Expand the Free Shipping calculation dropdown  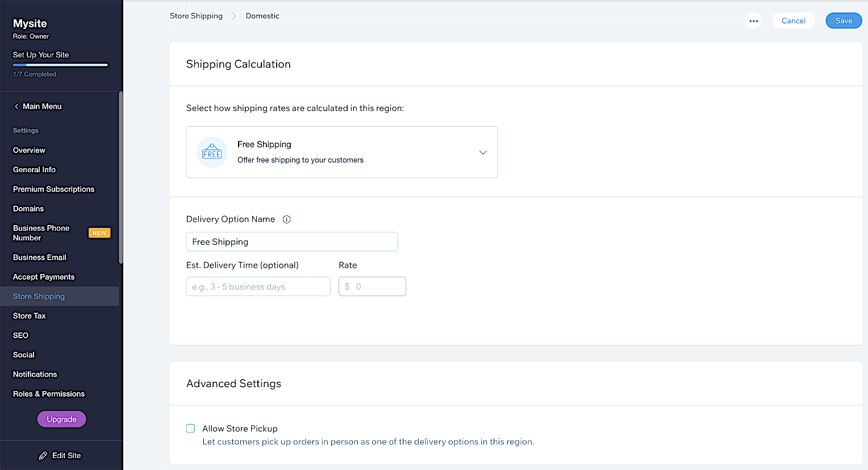(x=482, y=152)
